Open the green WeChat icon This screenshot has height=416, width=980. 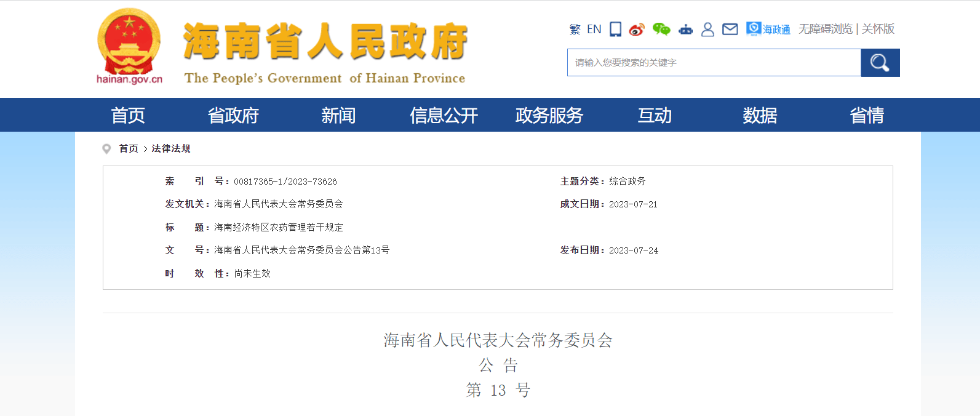click(x=661, y=29)
